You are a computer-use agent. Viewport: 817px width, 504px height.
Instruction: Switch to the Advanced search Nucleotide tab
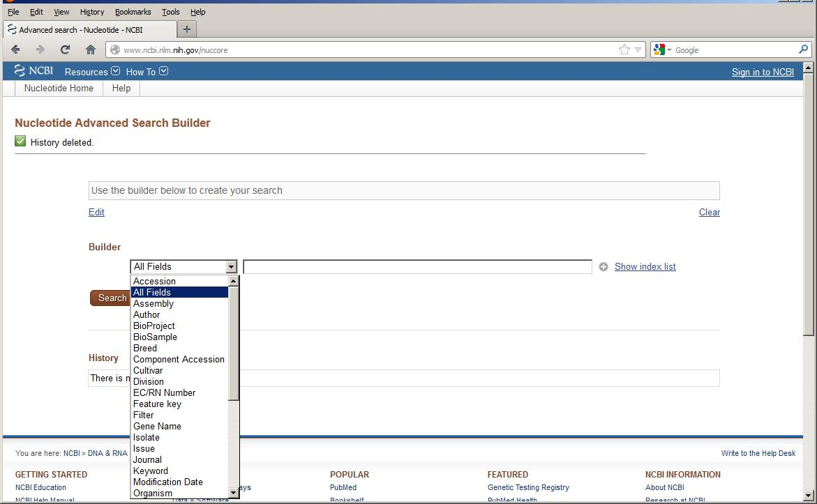[x=90, y=30]
